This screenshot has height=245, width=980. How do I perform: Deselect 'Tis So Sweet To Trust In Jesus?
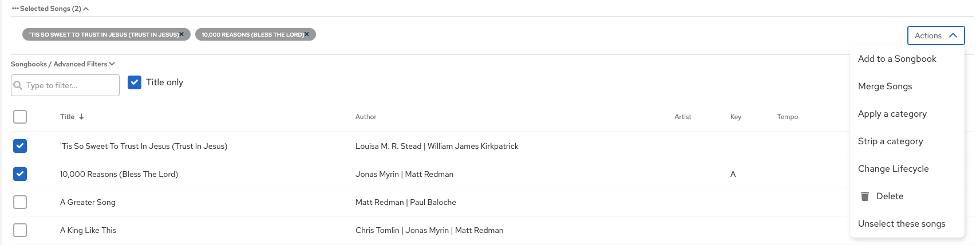[x=20, y=146]
